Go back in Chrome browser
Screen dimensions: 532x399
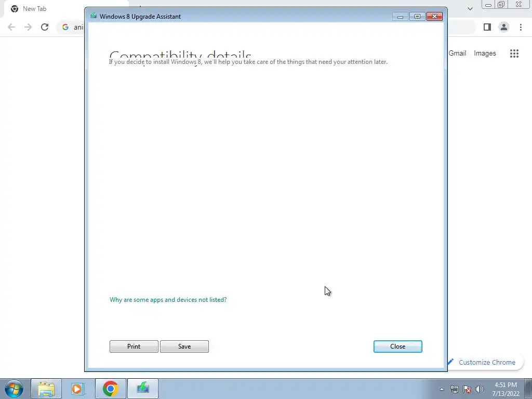coord(11,27)
